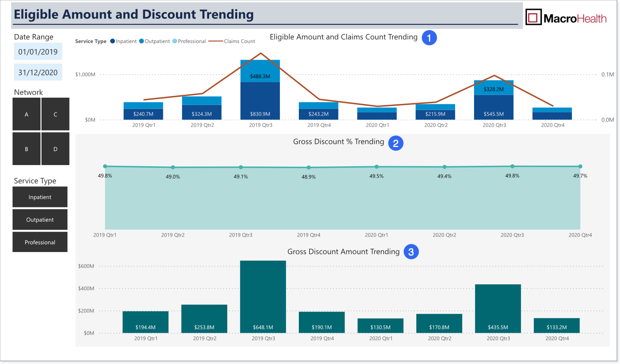Click the MacroHealth logo
The height and width of the screenshot is (364, 620).
566,18
